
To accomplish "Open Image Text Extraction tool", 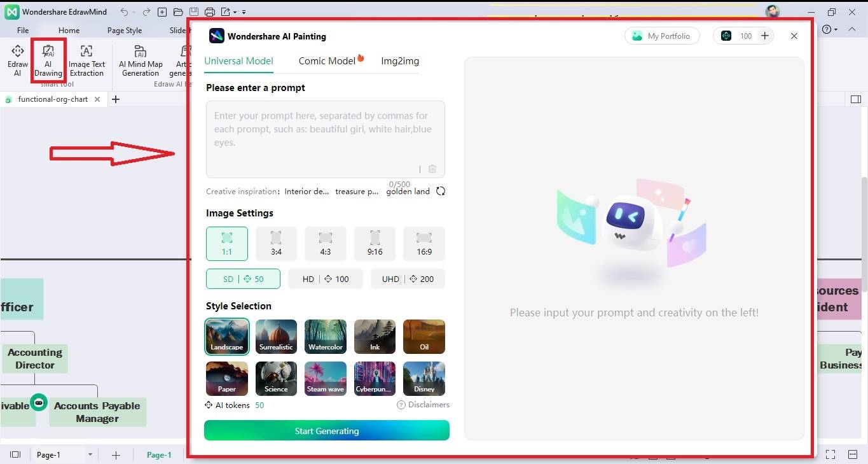I will (86, 60).
